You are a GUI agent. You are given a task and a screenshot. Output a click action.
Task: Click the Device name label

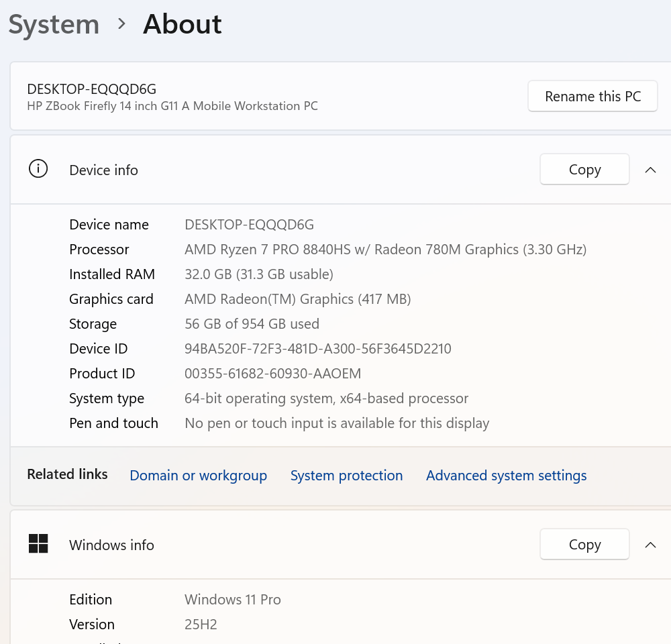109,224
